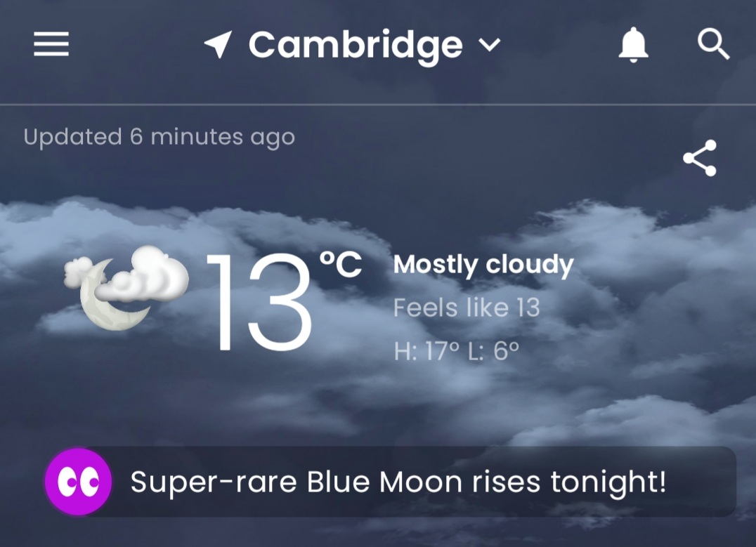Open the hamburger navigation menu
Image resolution: width=756 pixels, height=547 pixels.
click(51, 46)
